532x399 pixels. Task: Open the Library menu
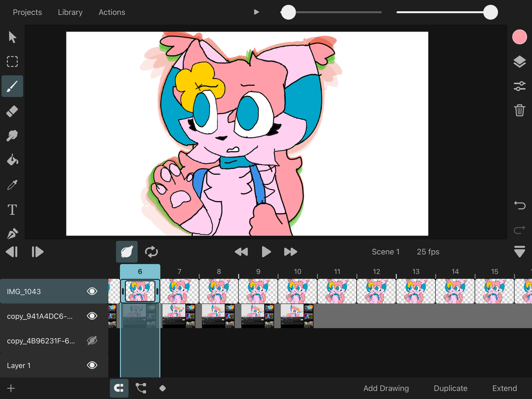[x=70, y=12]
